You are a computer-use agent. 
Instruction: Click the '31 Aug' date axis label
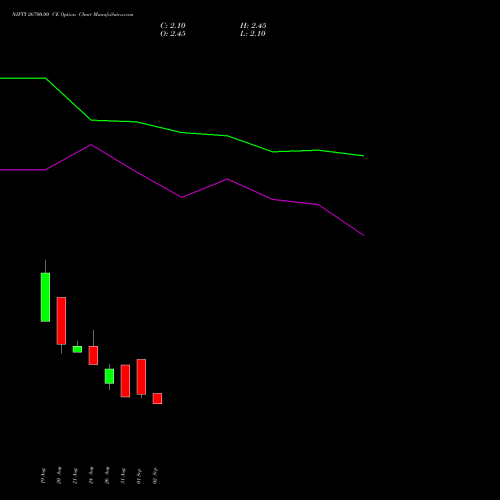pos(123,476)
